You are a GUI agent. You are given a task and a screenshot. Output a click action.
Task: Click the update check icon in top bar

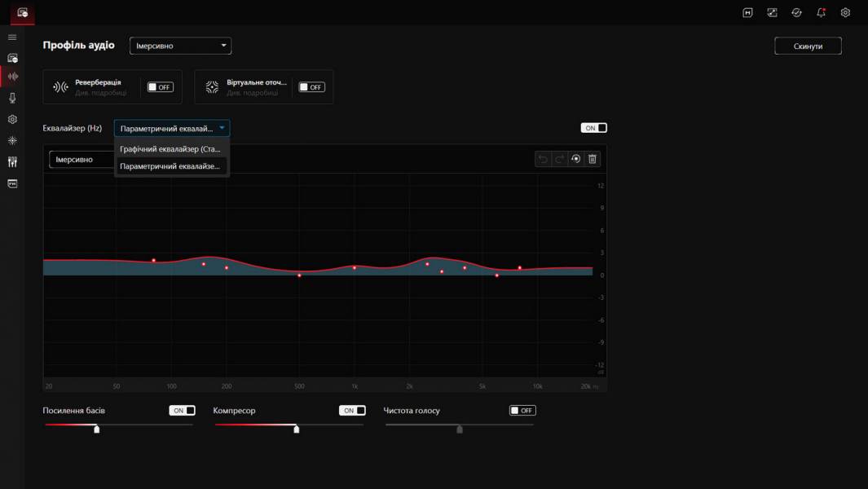pyautogui.click(x=796, y=13)
